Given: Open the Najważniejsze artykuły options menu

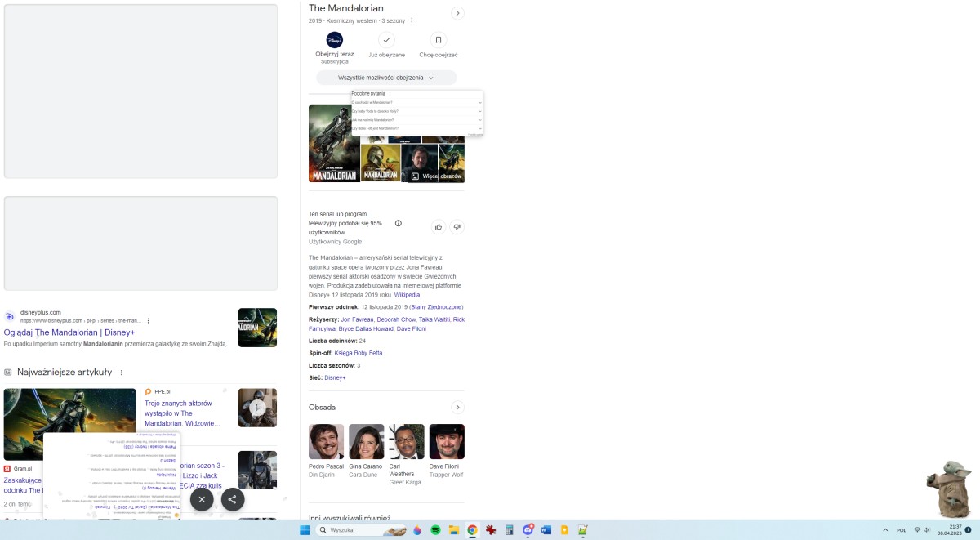Looking at the screenshot, I should click(x=122, y=373).
